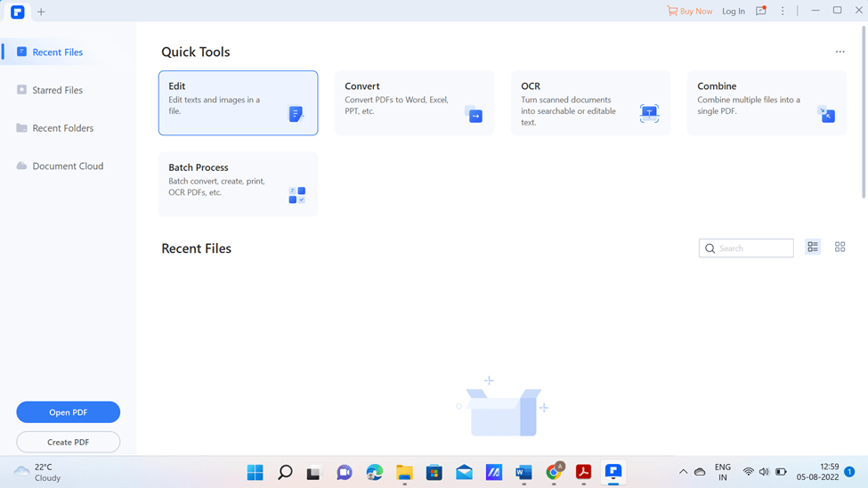This screenshot has width=868, height=488.
Task: Click the new tab plus button
Action: pyautogui.click(x=41, y=12)
